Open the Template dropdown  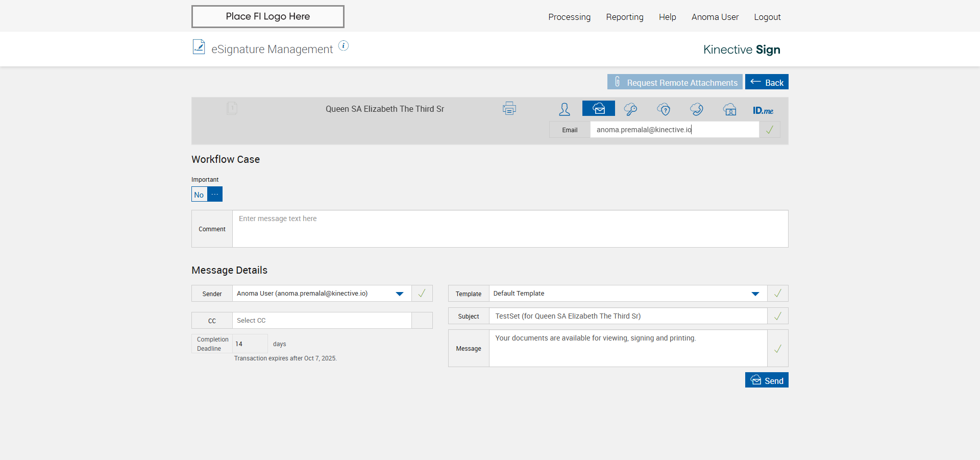pyautogui.click(x=755, y=294)
